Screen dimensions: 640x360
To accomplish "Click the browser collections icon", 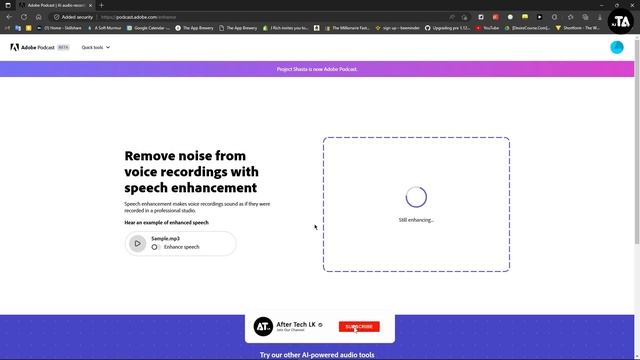I will coord(585,17).
